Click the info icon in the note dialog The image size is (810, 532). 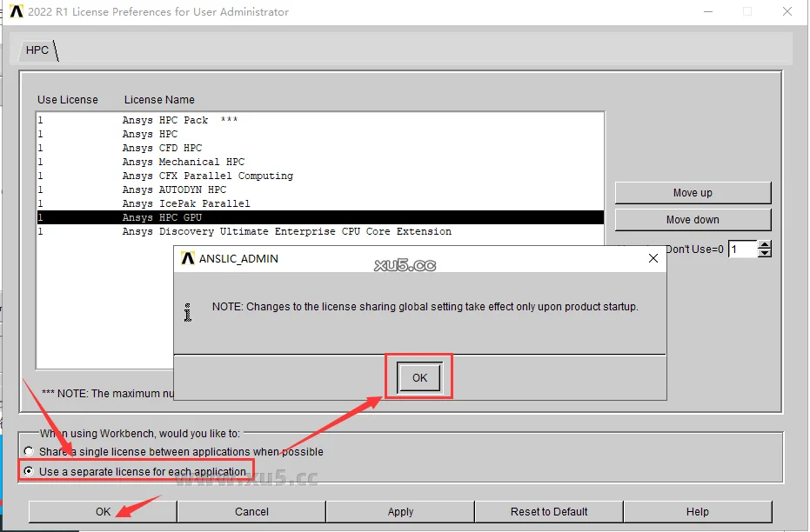click(x=186, y=311)
